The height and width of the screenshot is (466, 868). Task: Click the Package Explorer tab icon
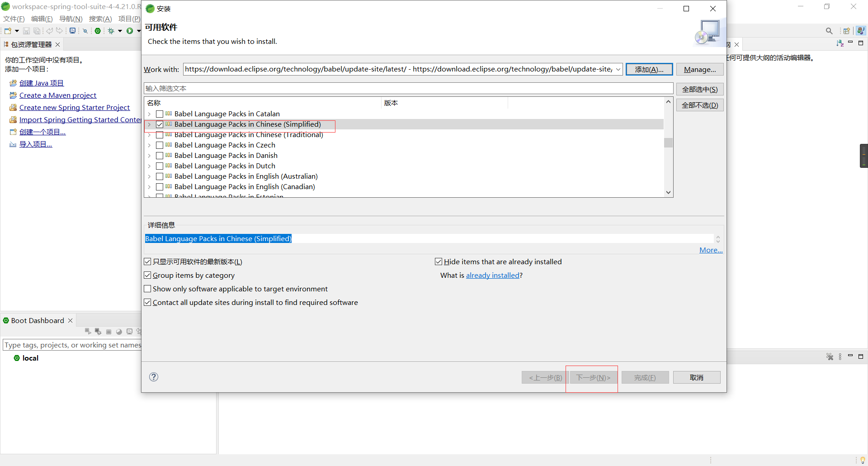pyautogui.click(x=6, y=44)
